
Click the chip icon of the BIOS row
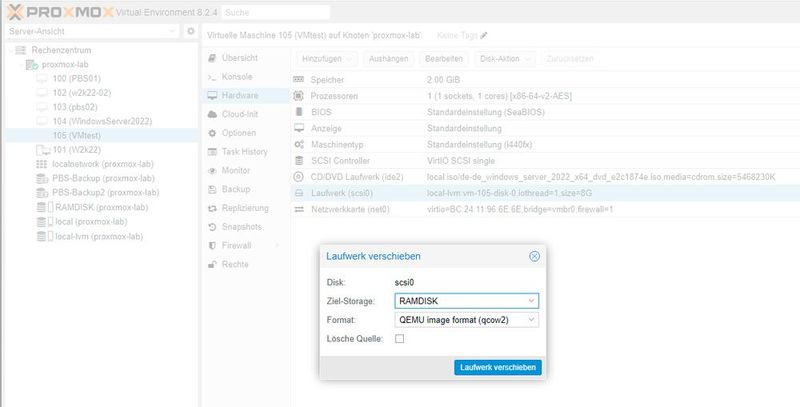[x=299, y=112]
